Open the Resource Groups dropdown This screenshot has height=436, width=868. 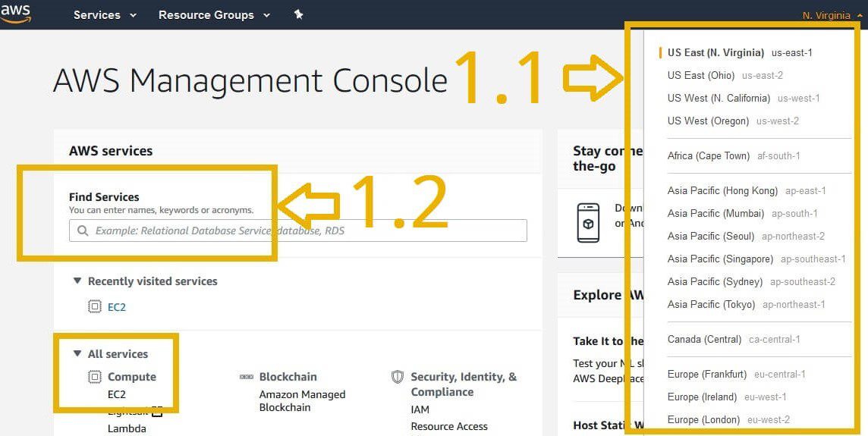(214, 15)
